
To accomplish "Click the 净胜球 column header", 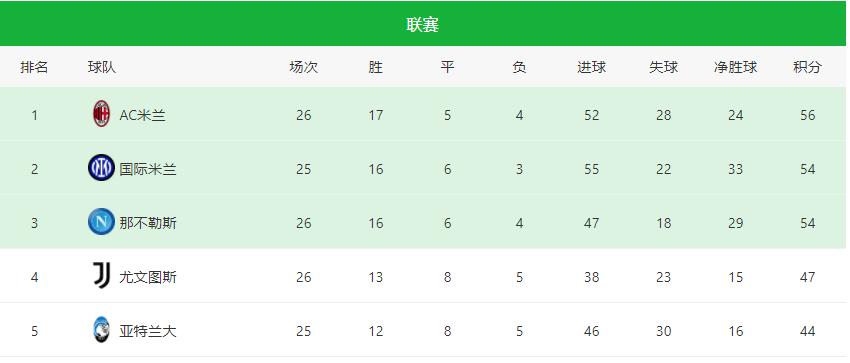I will click(735, 67).
